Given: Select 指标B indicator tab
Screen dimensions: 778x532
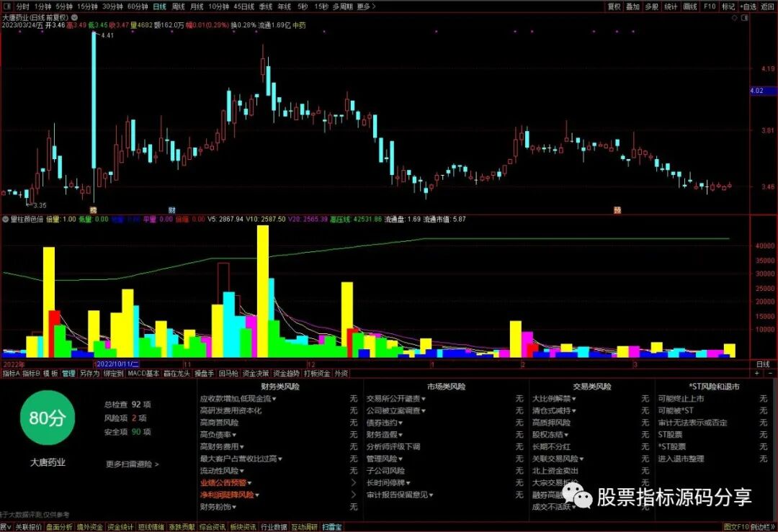Looking at the screenshot, I should [x=31, y=374].
